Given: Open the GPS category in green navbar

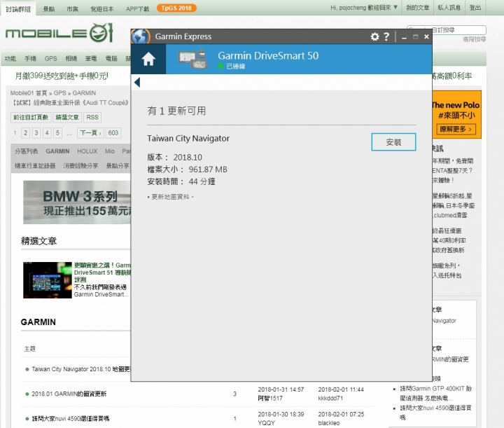Looking at the screenshot, I should pos(51,59).
